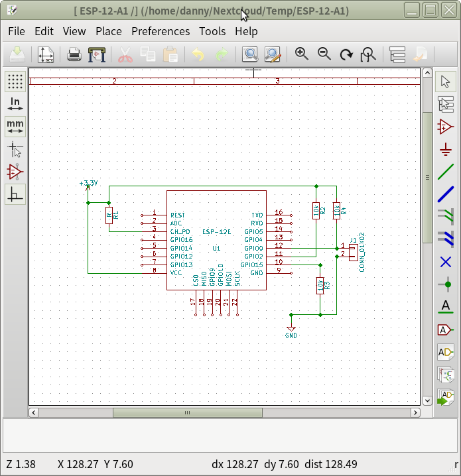Image resolution: width=461 pixels, height=476 pixels.
Task: Open the Place menu
Action: coord(109,31)
